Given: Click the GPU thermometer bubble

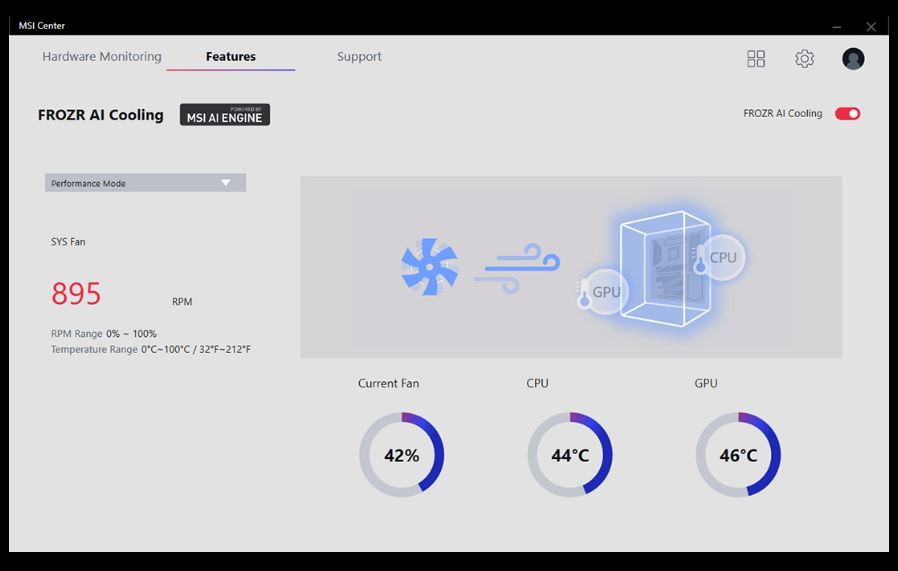Looking at the screenshot, I should point(603,291).
